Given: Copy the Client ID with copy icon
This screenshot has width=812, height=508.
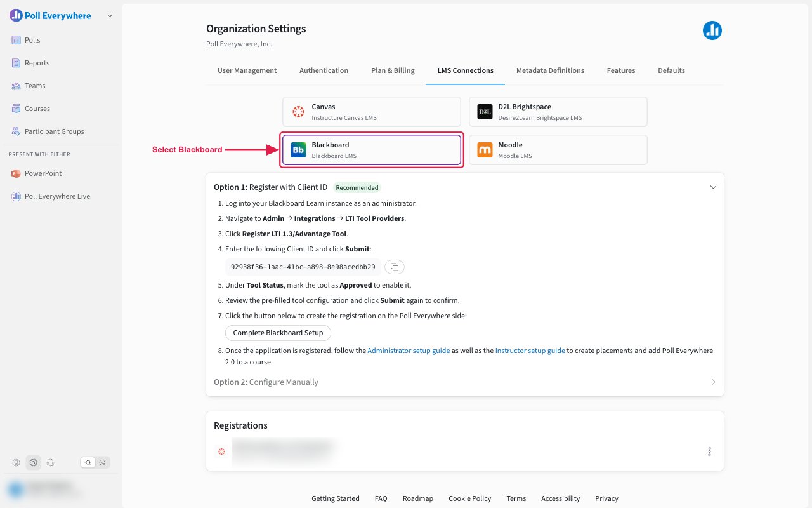Looking at the screenshot, I should 395,267.
